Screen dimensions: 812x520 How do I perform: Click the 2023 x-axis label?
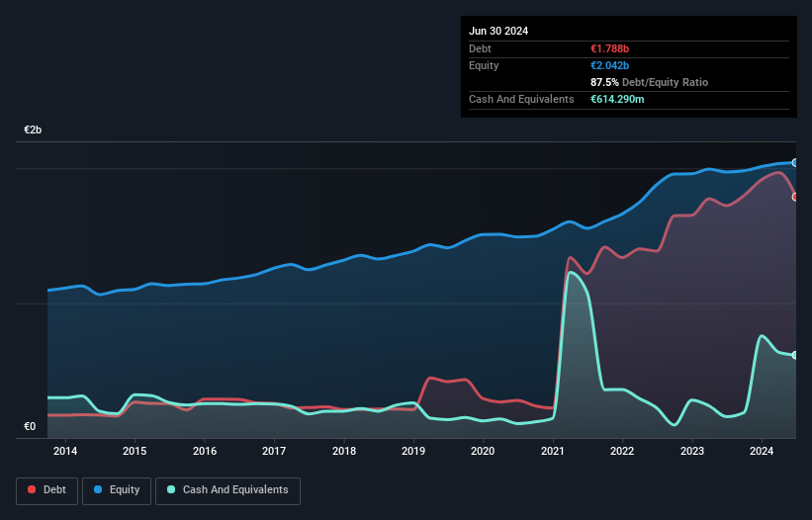(692, 451)
